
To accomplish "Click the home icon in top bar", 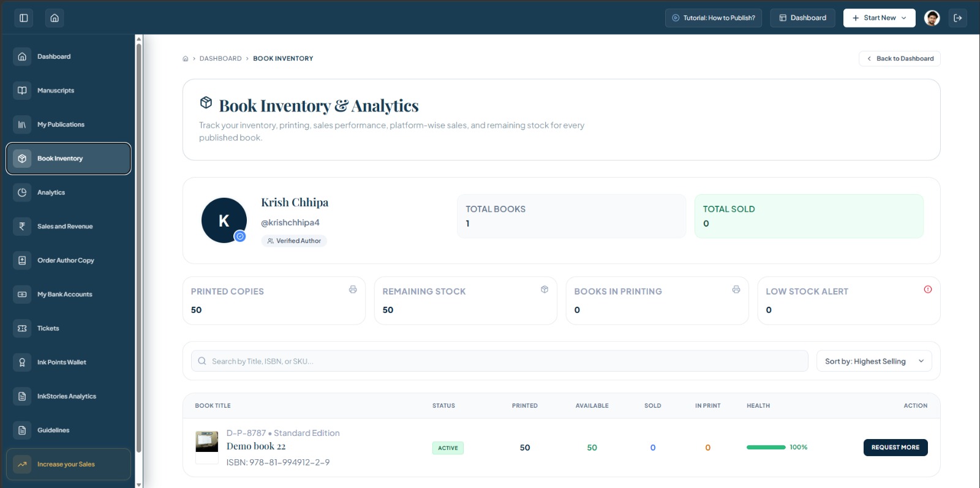I will [x=55, y=18].
